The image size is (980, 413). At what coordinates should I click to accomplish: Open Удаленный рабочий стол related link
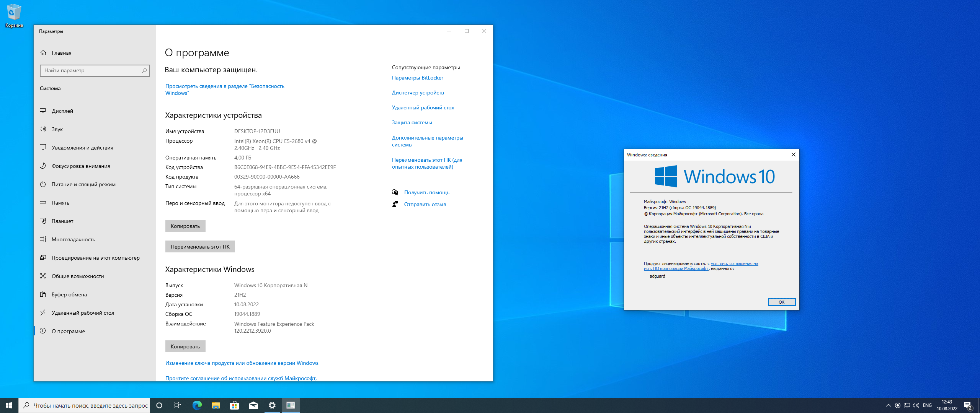[423, 107]
